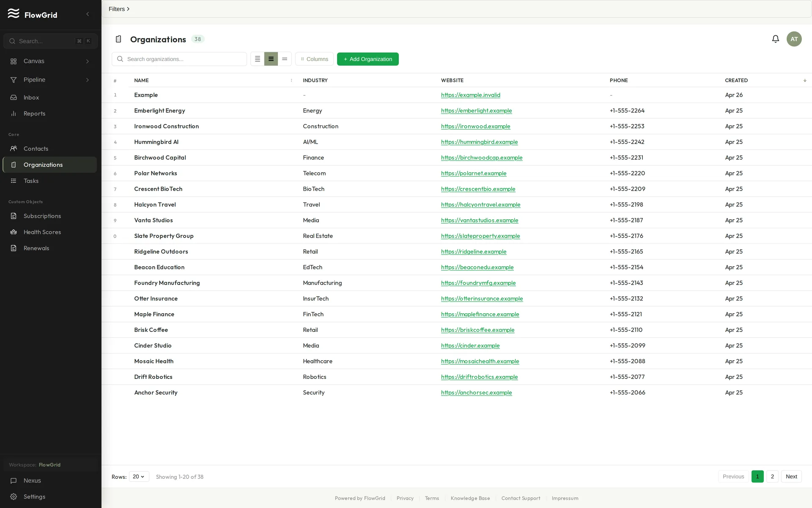Open the Terms footer link

click(432, 498)
